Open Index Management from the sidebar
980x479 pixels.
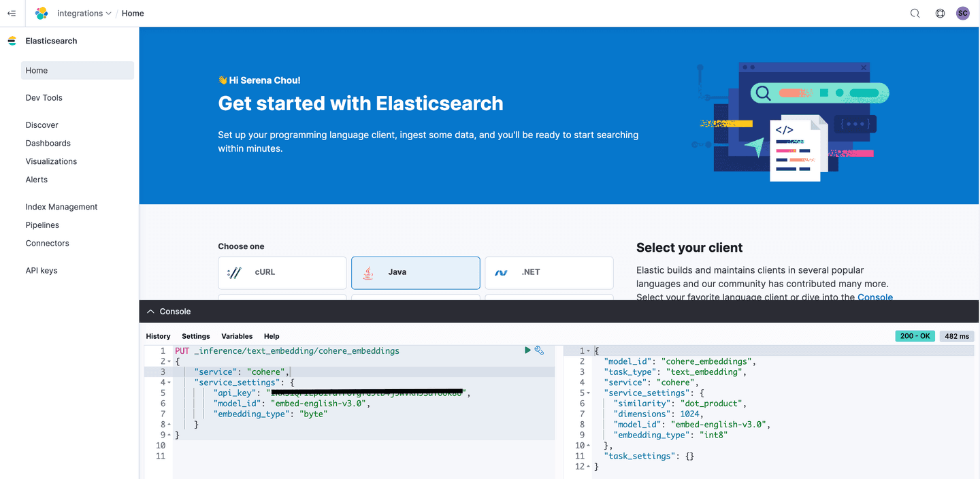[61, 206]
